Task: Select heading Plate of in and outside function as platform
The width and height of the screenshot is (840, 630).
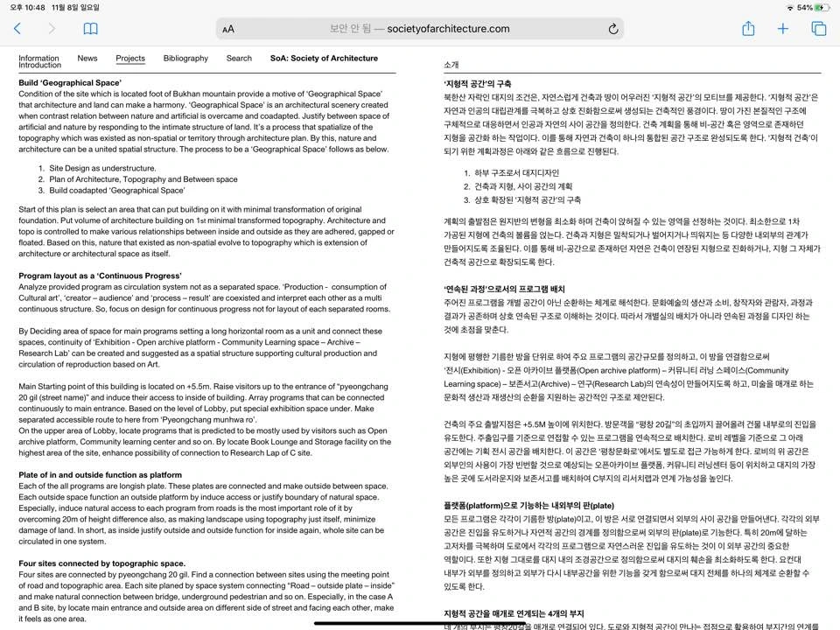Action: tap(100, 474)
